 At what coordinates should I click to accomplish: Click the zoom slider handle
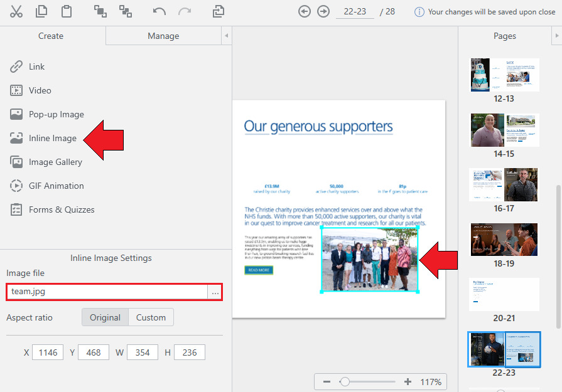pos(345,381)
